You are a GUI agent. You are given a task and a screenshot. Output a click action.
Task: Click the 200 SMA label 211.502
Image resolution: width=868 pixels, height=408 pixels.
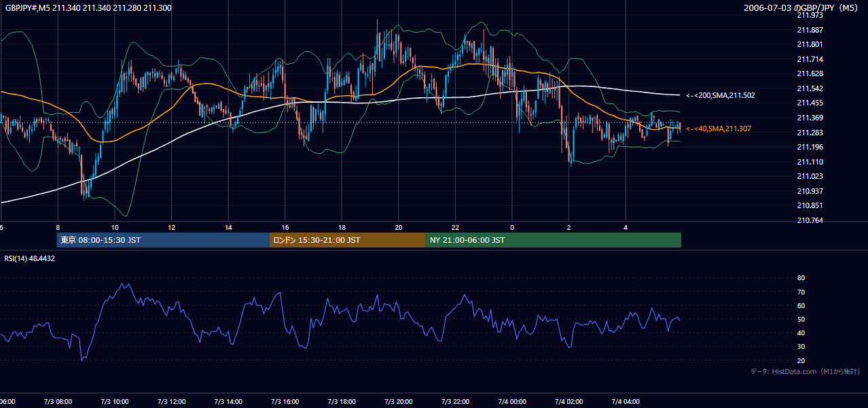click(x=721, y=95)
